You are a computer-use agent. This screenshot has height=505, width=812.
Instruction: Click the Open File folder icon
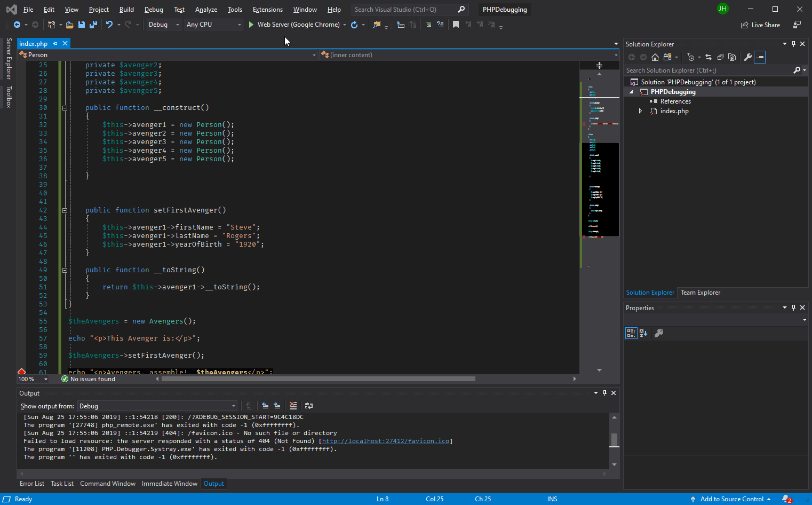click(69, 25)
